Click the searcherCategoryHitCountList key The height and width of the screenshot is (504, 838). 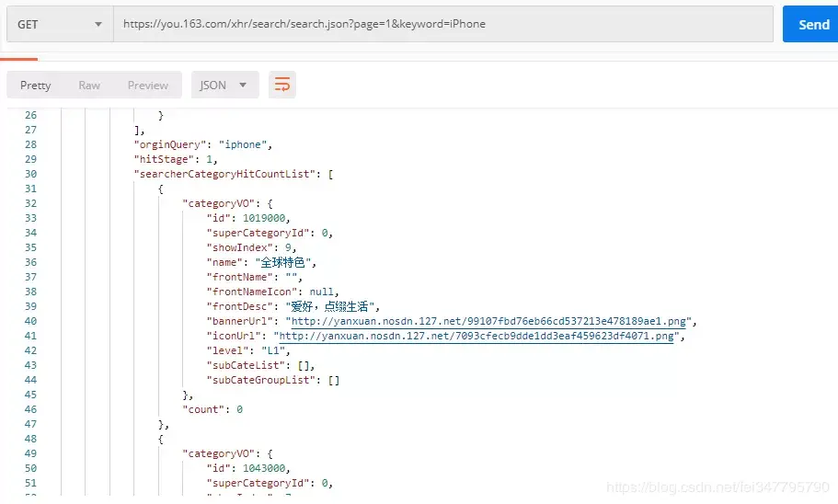(x=225, y=174)
